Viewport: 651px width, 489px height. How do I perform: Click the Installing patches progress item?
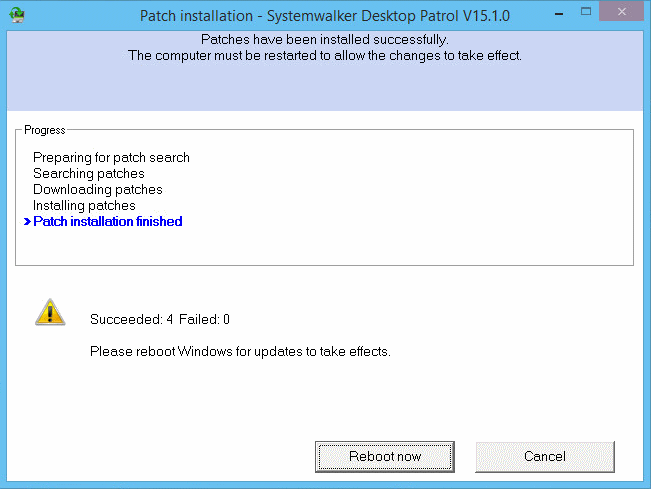coord(84,205)
